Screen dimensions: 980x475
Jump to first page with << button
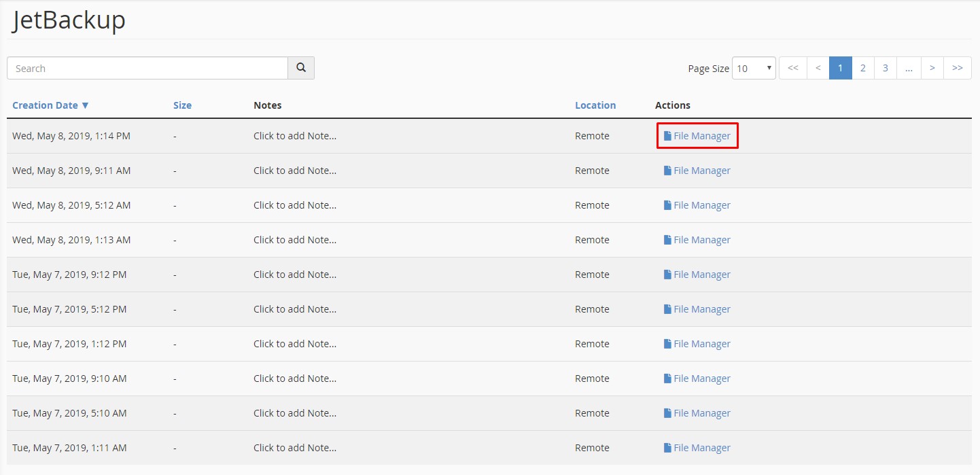[x=793, y=68]
